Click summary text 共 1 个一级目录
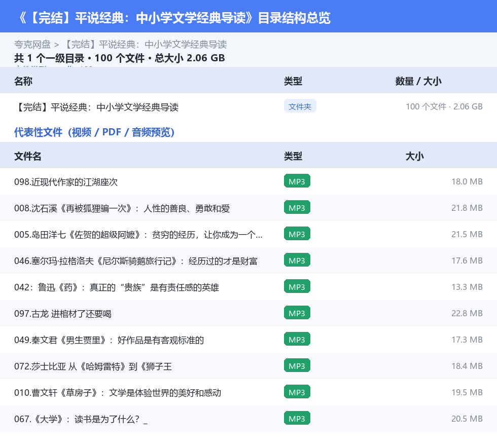 point(49,58)
